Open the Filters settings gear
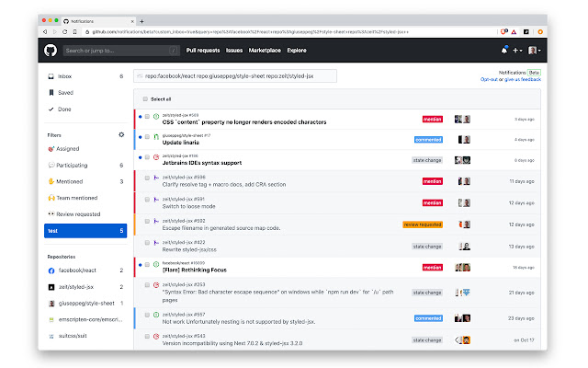Screen dimensions: 588x368 click(121, 135)
